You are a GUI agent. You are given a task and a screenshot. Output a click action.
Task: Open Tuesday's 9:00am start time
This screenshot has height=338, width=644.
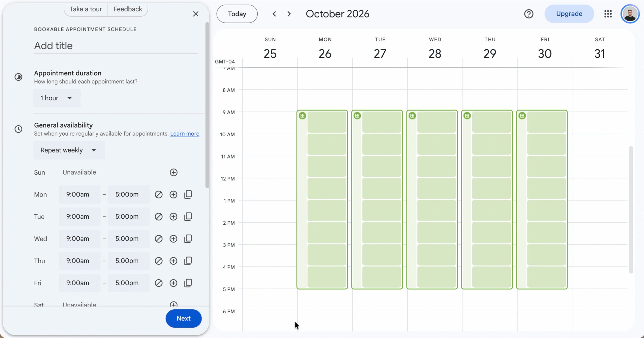coord(80,217)
